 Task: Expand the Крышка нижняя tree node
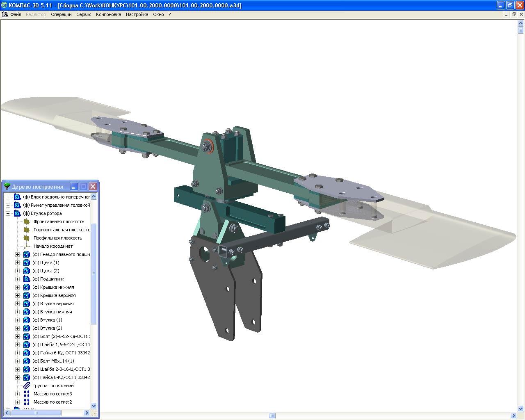coord(17,287)
